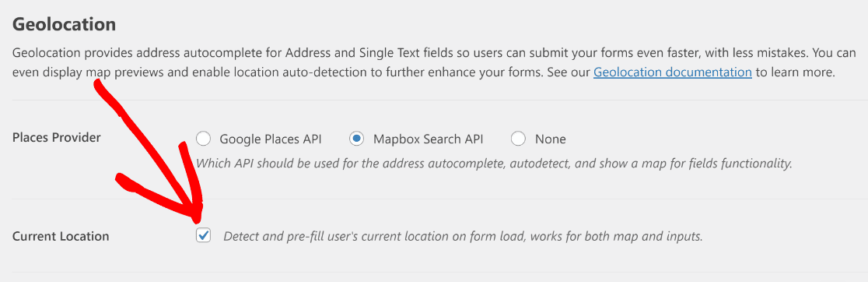
Task: Click the Geolocation intro paragraph text
Action: coord(434,62)
